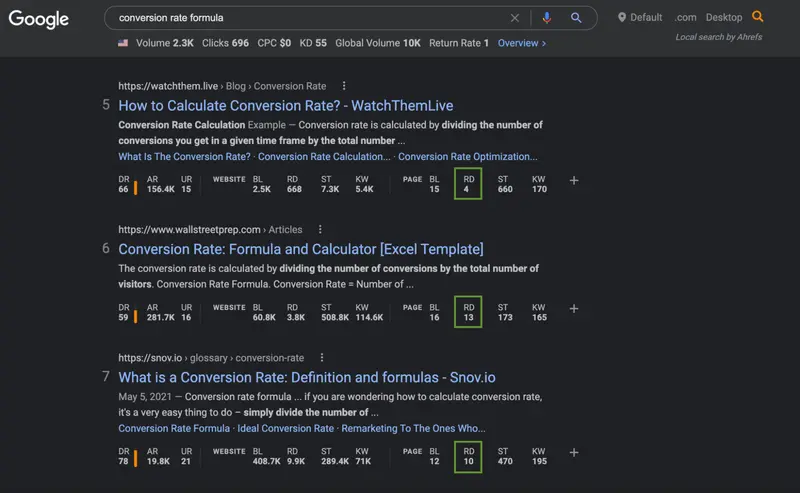This screenshot has width=800, height=493.
Task: Open the Overview link with the chevron
Action: coord(522,43)
